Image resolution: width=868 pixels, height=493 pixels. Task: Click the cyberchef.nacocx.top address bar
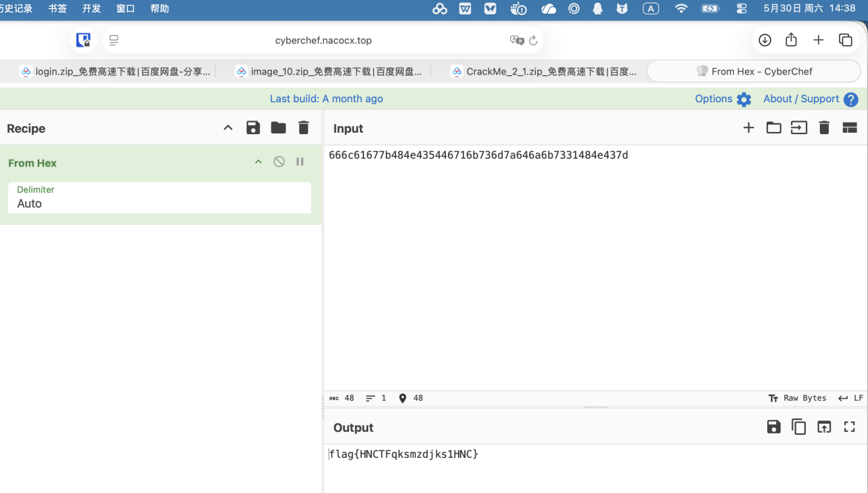coord(323,41)
